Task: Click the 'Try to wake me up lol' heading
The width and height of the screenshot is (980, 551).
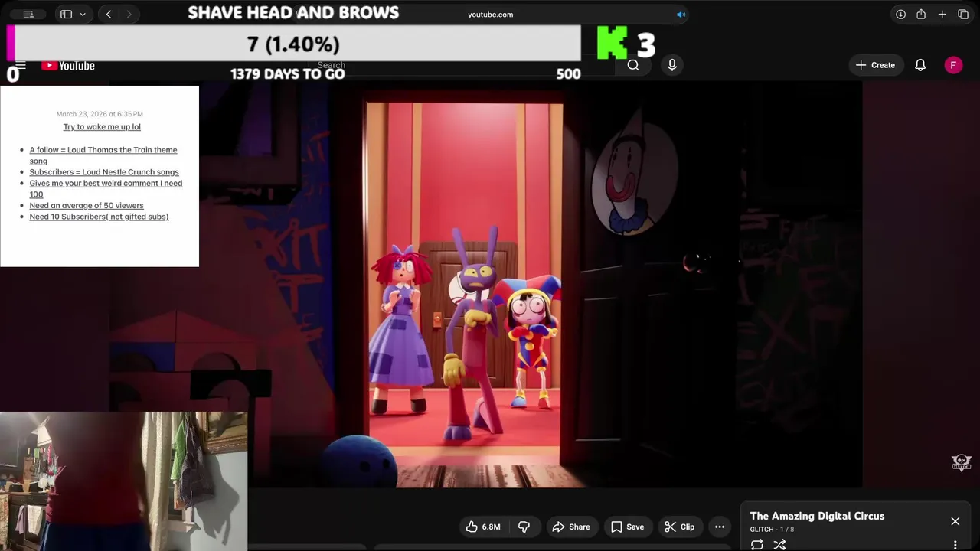Action: coord(102,127)
